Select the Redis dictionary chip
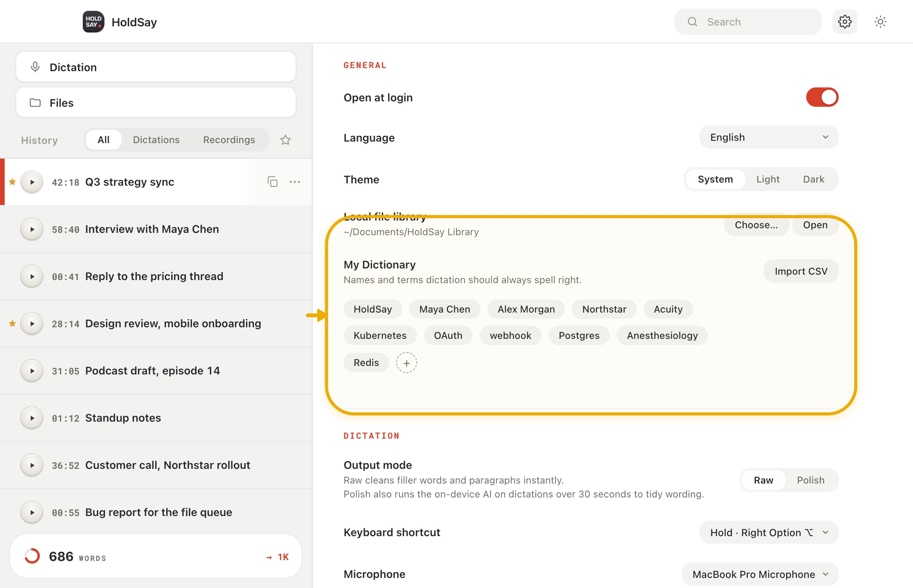This screenshot has width=913, height=588. click(366, 362)
